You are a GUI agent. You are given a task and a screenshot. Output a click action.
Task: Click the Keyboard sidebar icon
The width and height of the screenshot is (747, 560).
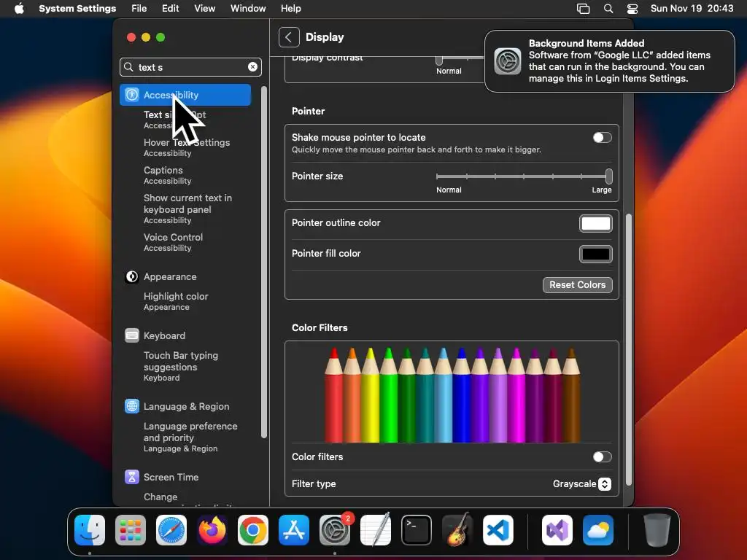132,335
